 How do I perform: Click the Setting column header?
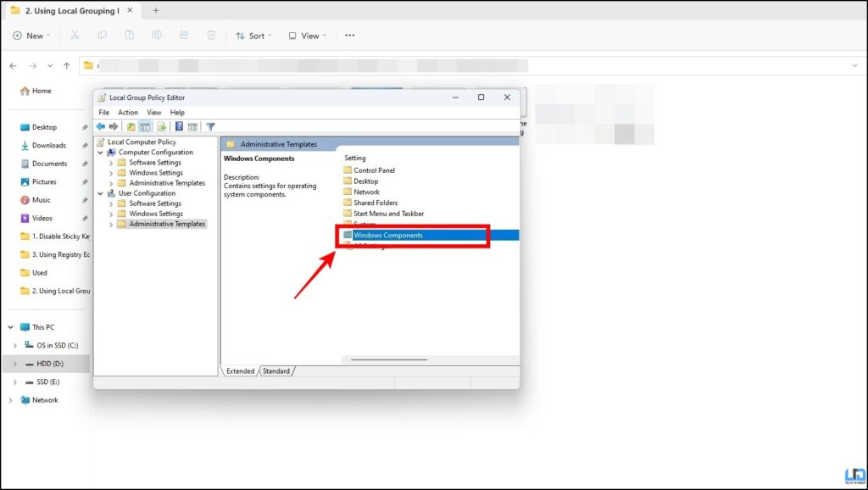click(355, 159)
